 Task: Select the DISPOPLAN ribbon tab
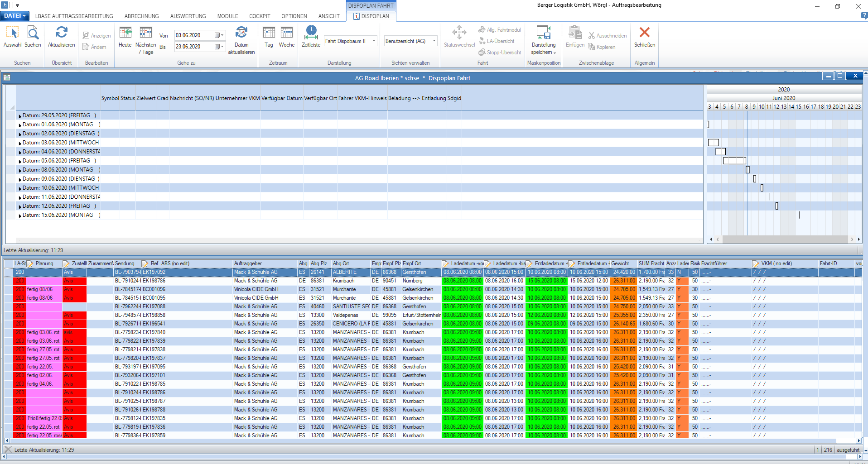tap(371, 16)
